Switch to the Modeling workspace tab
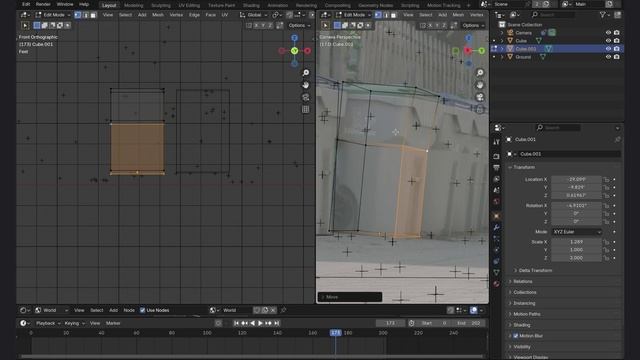The width and height of the screenshot is (640, 360). (x=133, y=5)
